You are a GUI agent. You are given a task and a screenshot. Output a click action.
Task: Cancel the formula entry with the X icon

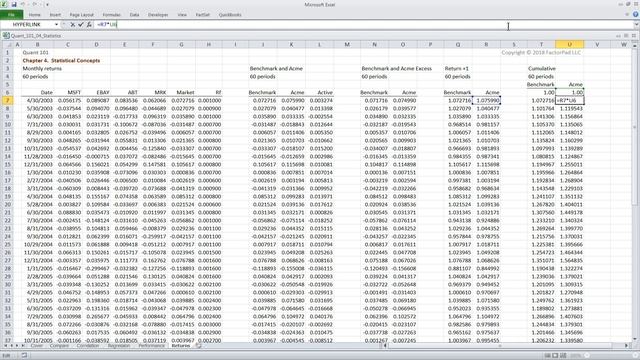(x=73, y=24)
